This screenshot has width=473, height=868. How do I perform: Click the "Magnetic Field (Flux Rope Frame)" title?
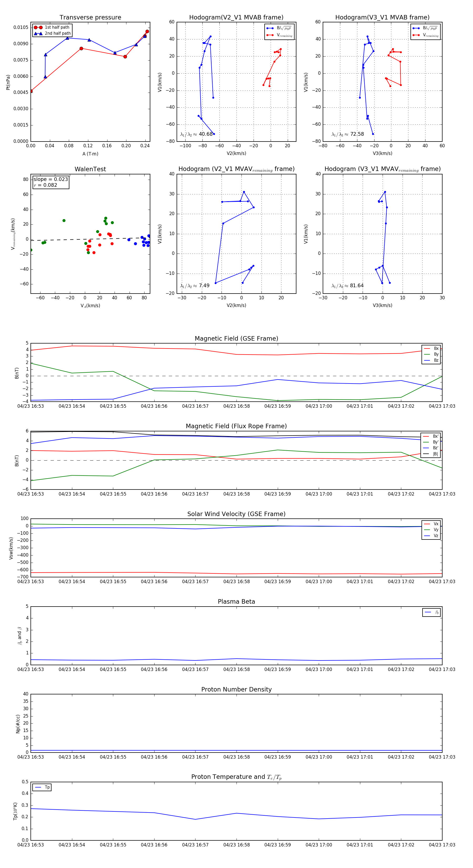236,426
